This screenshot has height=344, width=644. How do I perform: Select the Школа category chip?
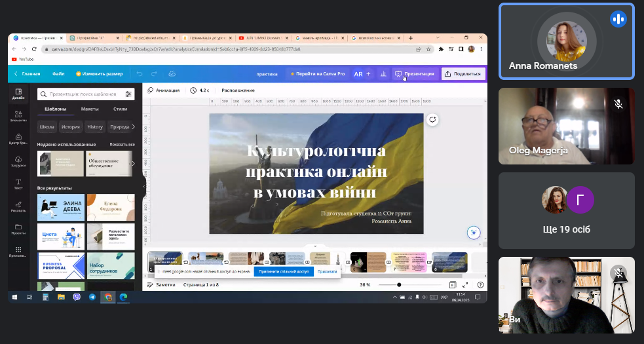[x=47, y=127]
